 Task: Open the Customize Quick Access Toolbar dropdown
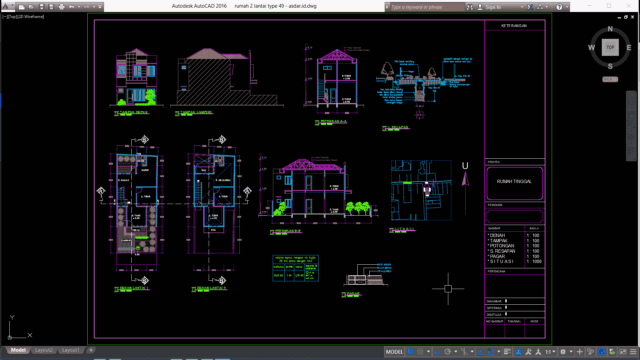[100, 7]
